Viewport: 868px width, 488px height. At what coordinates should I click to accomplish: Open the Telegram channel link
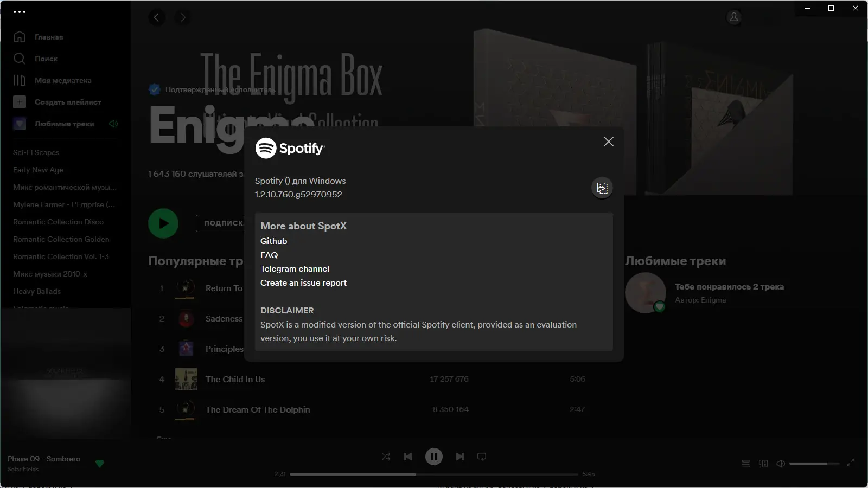click(x=295, y=269)
